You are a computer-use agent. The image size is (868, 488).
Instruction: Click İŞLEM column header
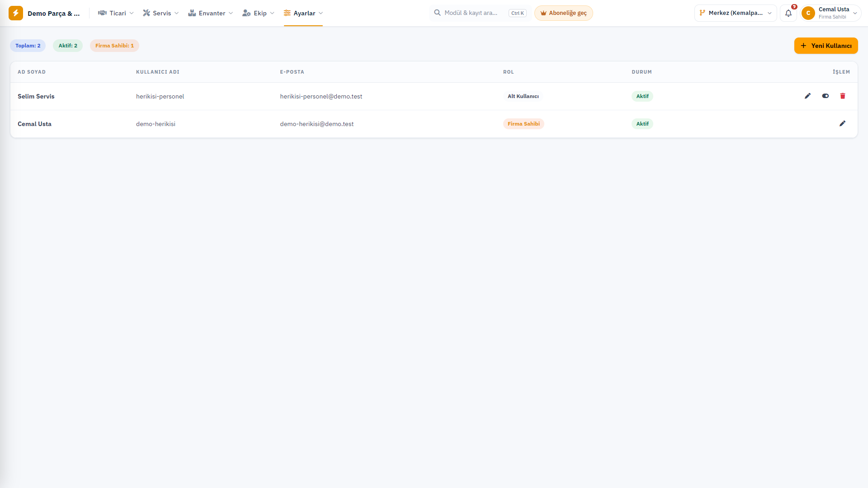pyautogui.click(x=841, y=72)
